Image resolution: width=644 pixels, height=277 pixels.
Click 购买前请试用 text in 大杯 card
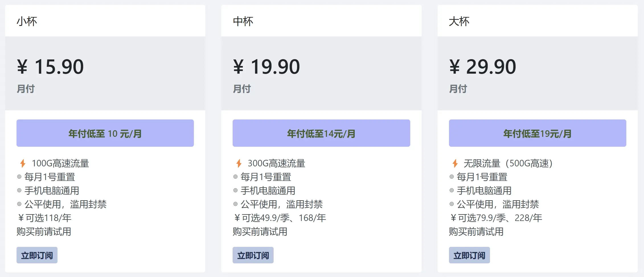[476, 231]
